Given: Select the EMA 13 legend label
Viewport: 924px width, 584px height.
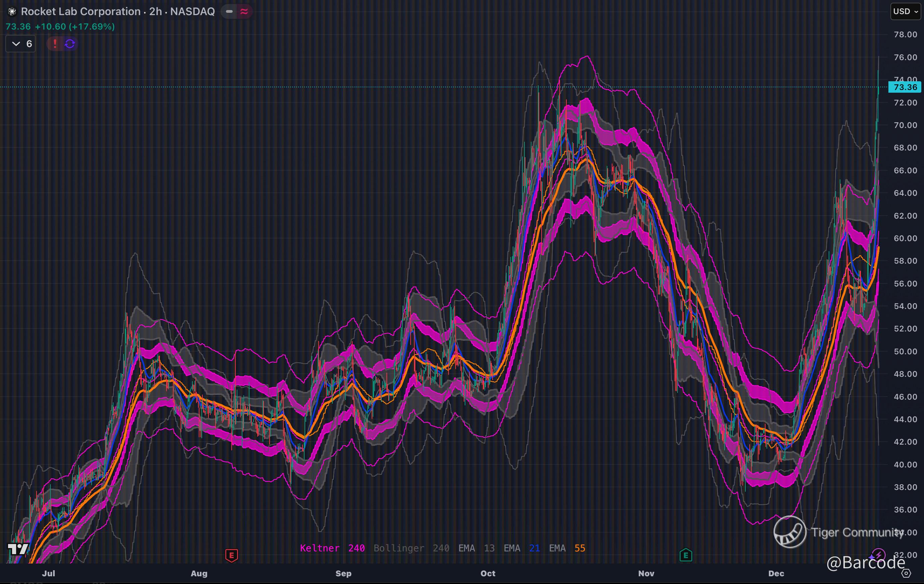Looking at the screenshot, I should (476, 548).
